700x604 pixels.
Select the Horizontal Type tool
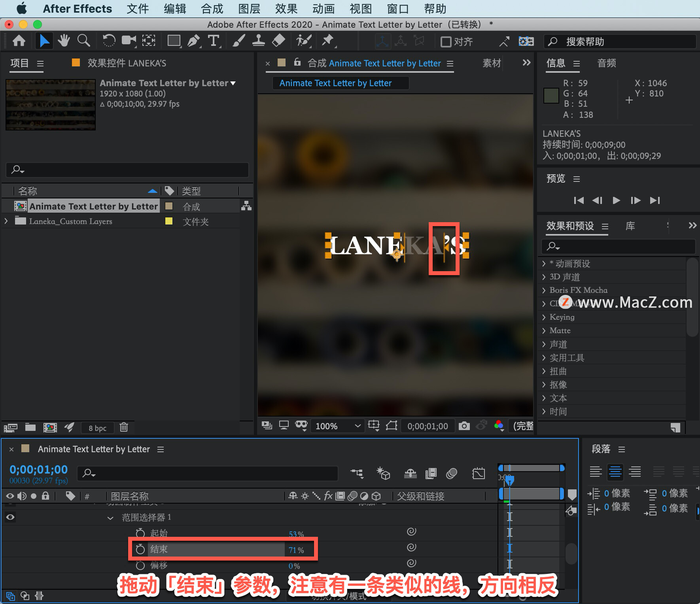214,41
